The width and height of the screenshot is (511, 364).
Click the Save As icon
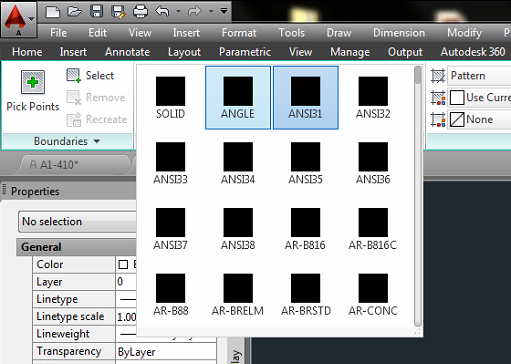click(118, 12)
